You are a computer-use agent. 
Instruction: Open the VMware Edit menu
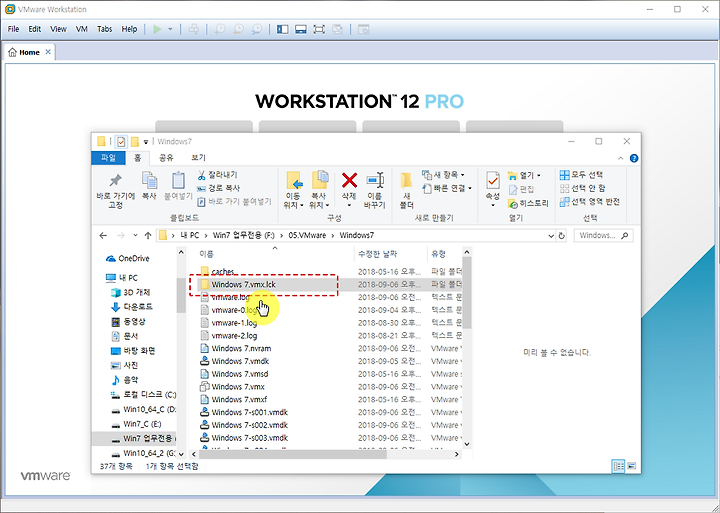tap(34, 29)
